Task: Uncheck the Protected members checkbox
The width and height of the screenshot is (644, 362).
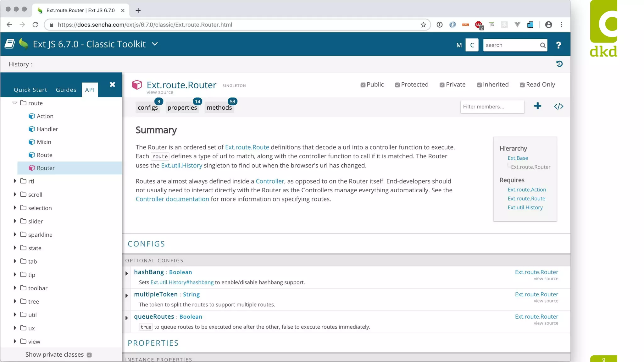Action: click(x=397, y=85)
